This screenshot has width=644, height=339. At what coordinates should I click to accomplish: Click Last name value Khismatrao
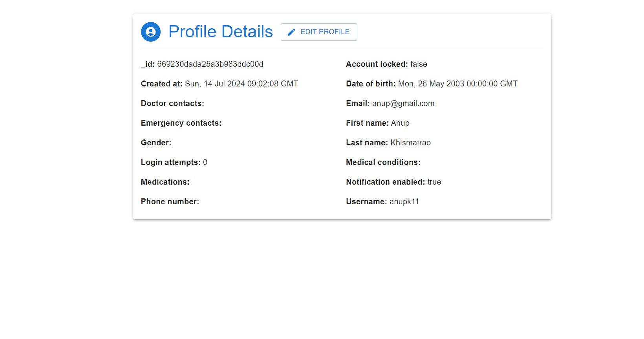(x=410, y=143)
